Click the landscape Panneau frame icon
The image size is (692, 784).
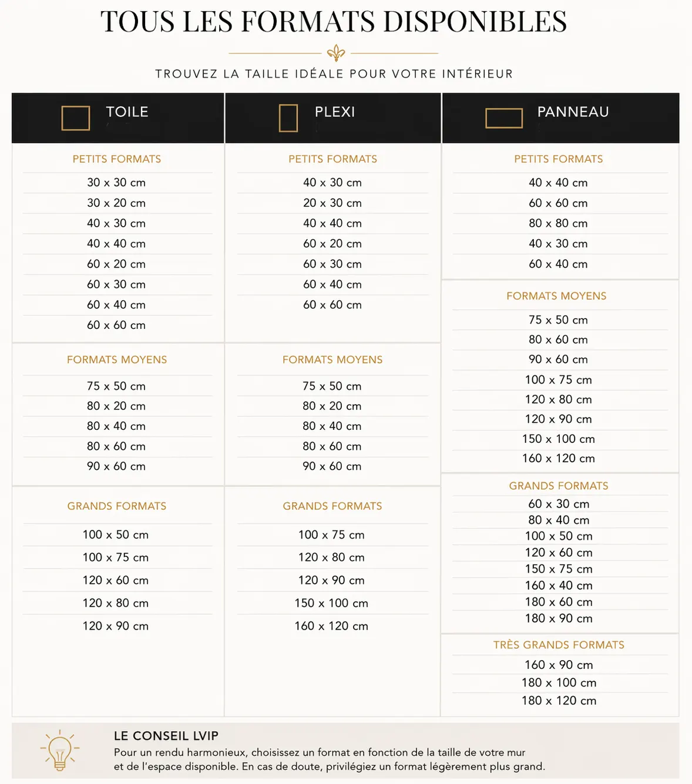tap(504, 118)
